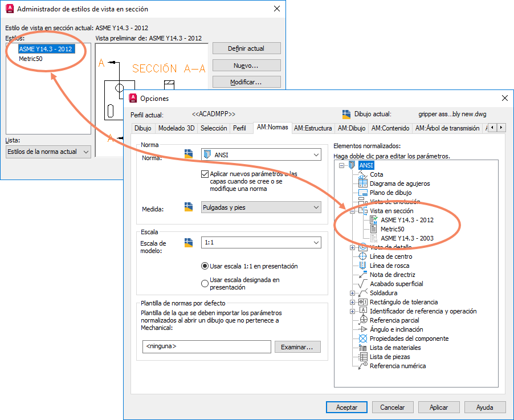Click the Nota de directriz icon
This screenshot has width=514, height=420.
point(362,275)
